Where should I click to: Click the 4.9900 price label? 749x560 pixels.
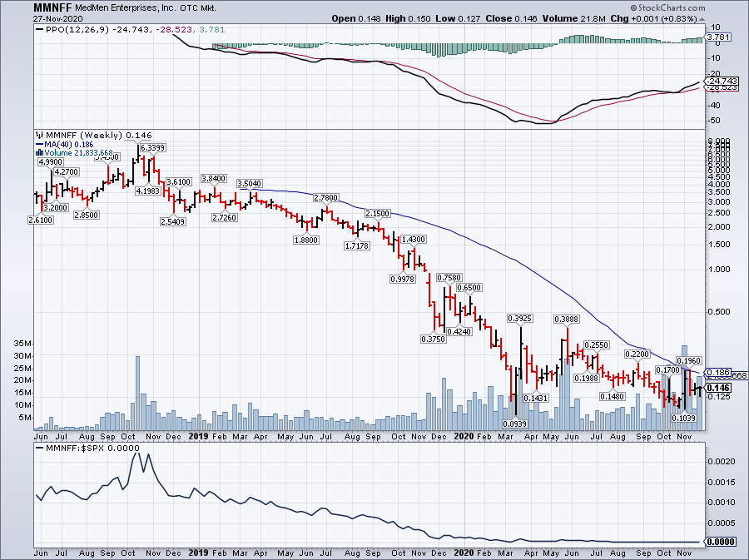point(51,162)
